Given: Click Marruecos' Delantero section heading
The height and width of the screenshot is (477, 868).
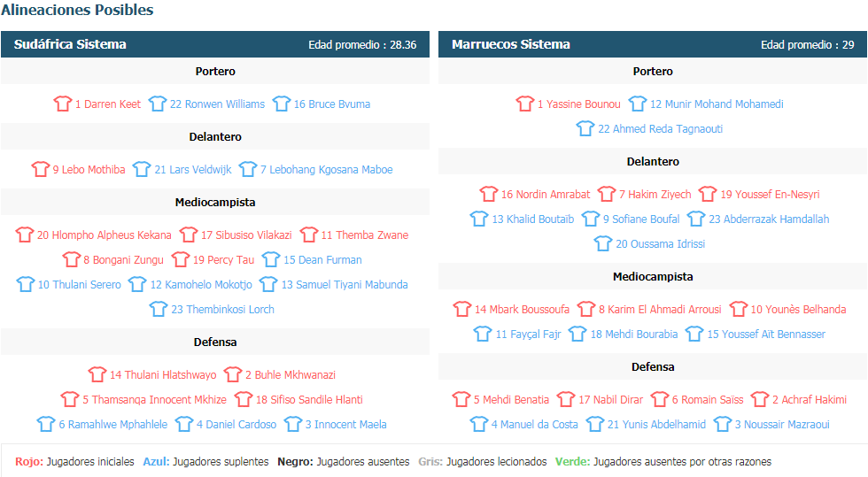Looking at the screenshot, I should 653,162.
